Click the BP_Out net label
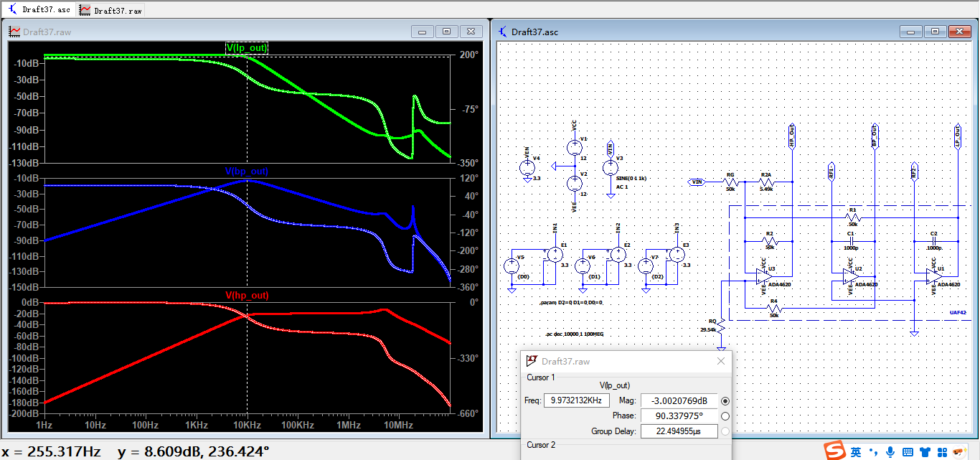The height and width of the screenshot is (460, 980). 875,136
